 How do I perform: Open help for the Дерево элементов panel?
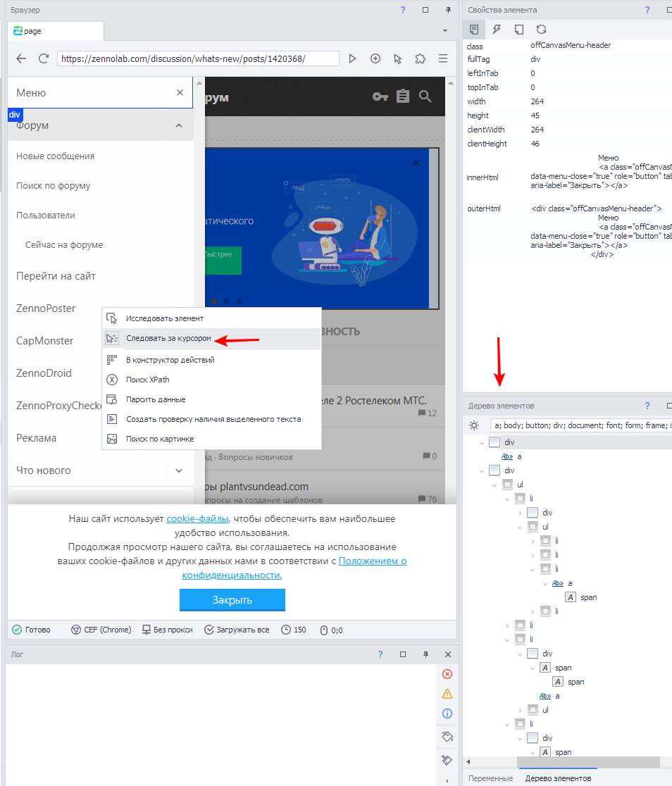click(x=647, y=406)
